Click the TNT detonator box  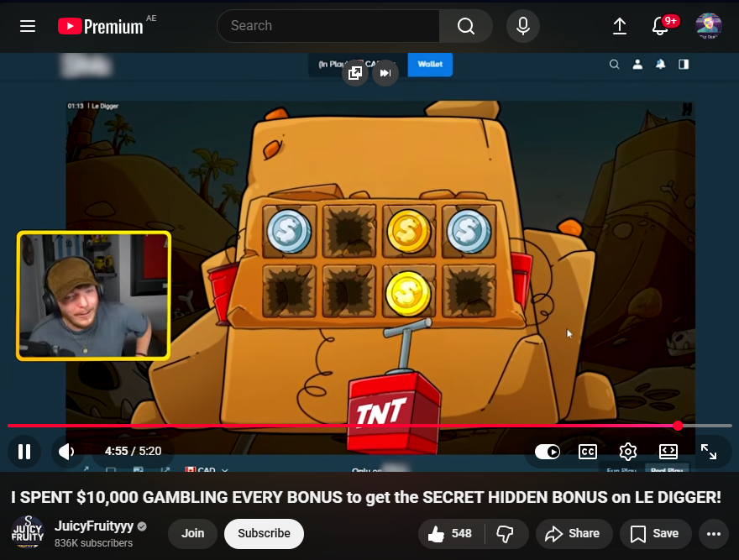[x=394, y=412]
